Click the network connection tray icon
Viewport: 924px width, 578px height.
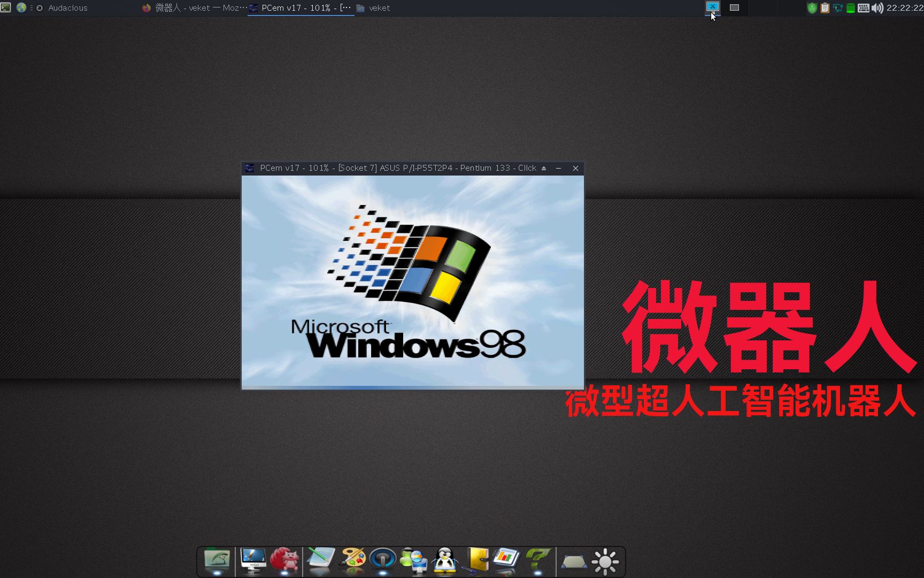click(x=837, y=8)
